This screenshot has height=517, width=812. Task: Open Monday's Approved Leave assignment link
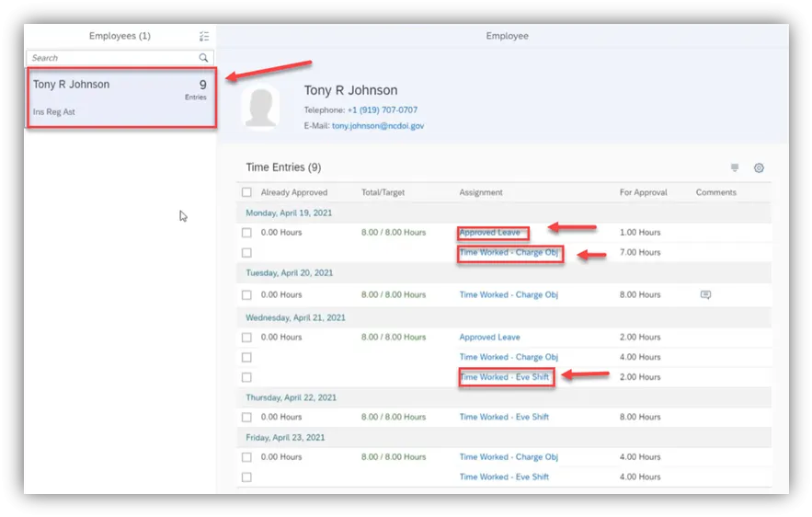click(490, 233)
